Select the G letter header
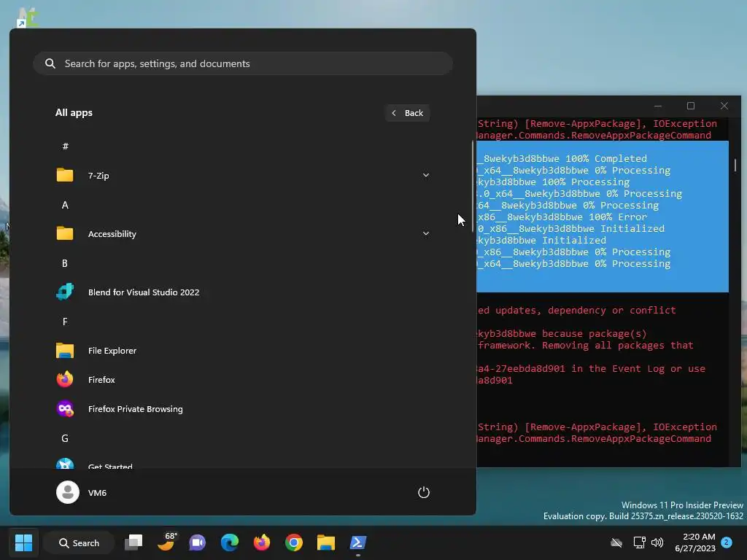747x560 pixels. click(65, 438)
